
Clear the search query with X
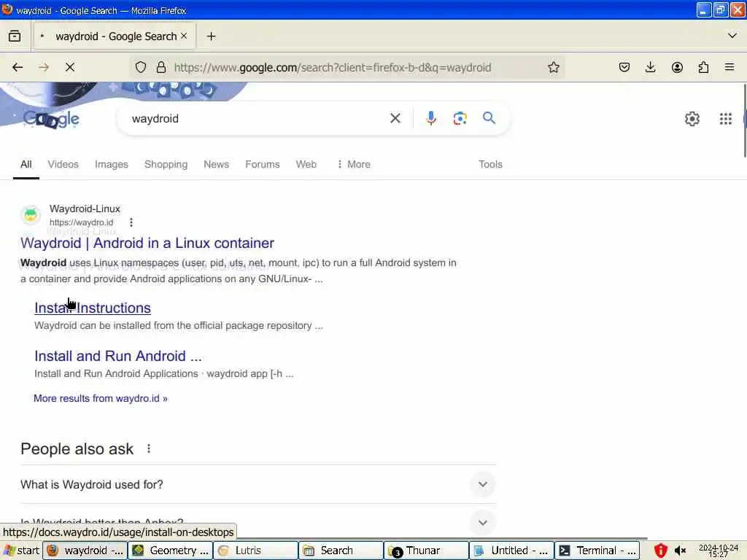395,118
